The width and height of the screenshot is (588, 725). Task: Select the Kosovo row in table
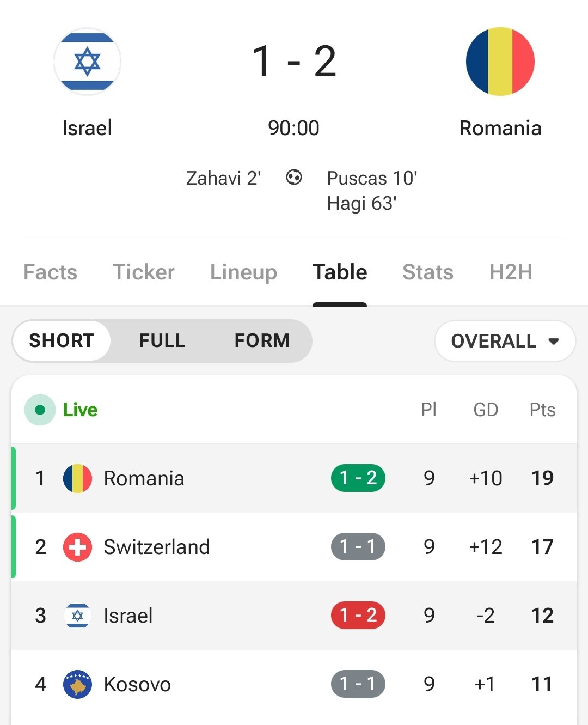tap(294, 684)
